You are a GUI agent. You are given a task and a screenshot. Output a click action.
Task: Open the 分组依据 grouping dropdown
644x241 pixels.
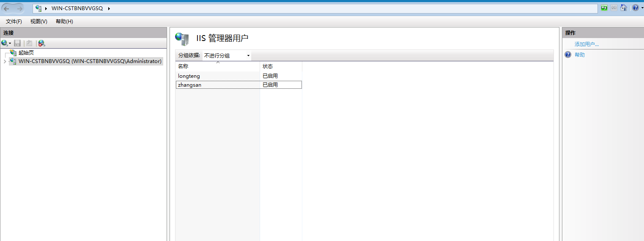227,55
